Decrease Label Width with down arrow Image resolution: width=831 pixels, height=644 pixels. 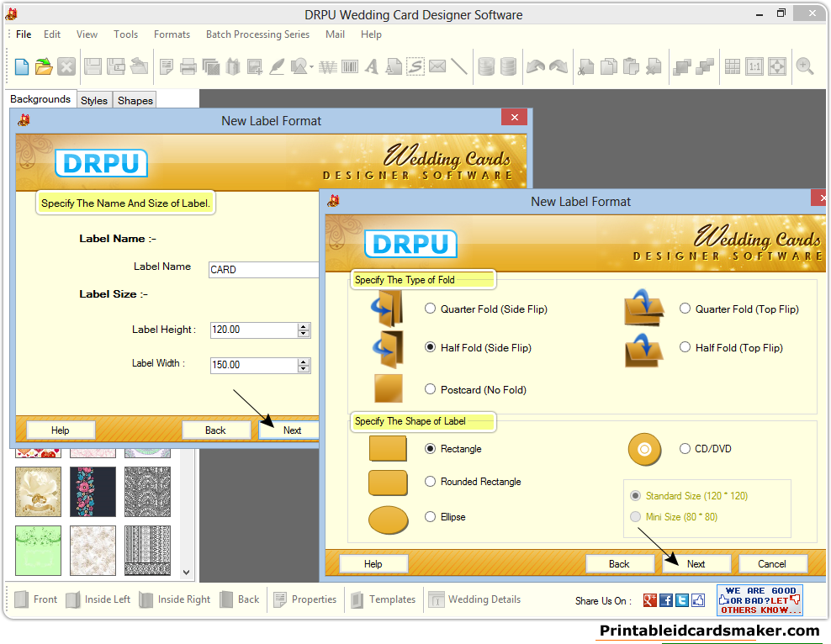point(304,368)
